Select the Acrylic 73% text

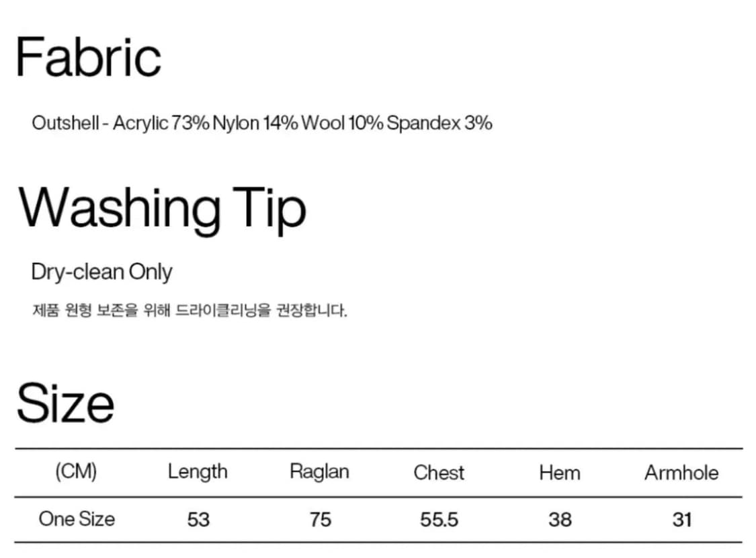click(x=161, y=124)
